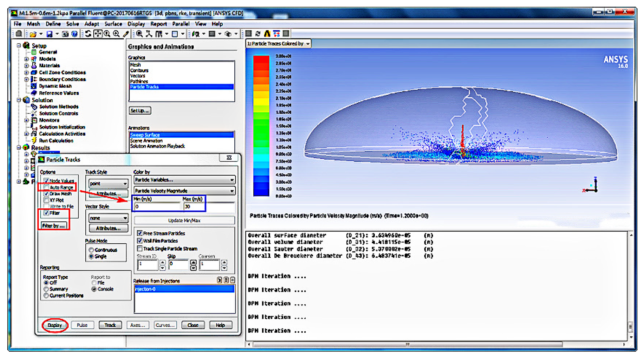Select the Continuous pulse mode radio button
The height and width of the screenshot is (359, 644).
click(x=91, y=250)
